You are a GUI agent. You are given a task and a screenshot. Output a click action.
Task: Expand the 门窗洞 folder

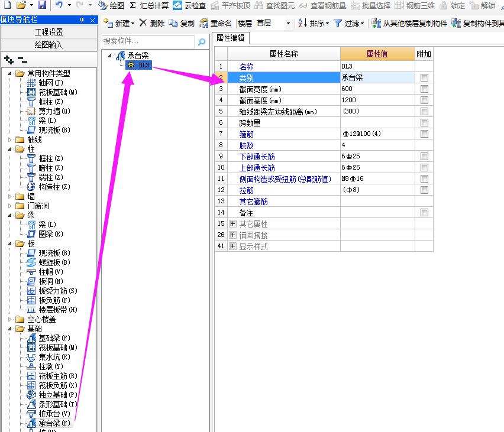[x=9, y=206]
